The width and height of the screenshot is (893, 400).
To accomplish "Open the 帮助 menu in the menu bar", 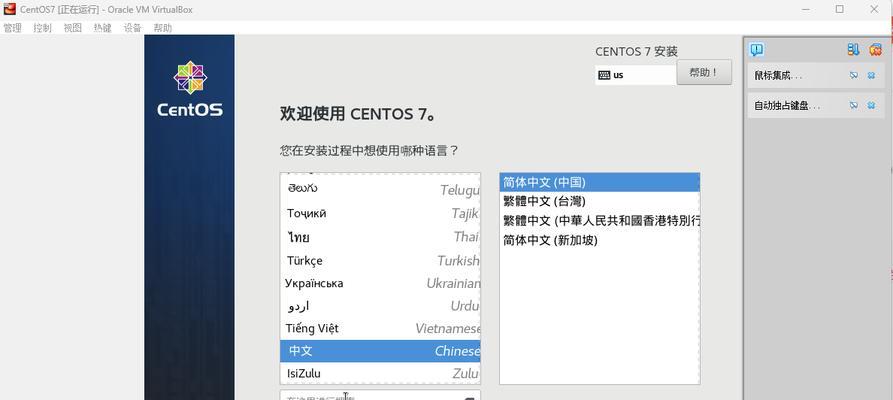I will (x=162, y=28).
